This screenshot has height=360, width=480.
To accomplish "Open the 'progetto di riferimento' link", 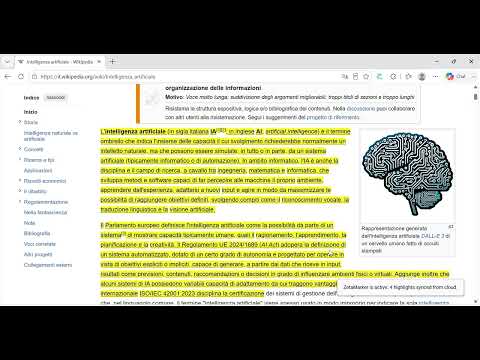I will coord(333,117).
